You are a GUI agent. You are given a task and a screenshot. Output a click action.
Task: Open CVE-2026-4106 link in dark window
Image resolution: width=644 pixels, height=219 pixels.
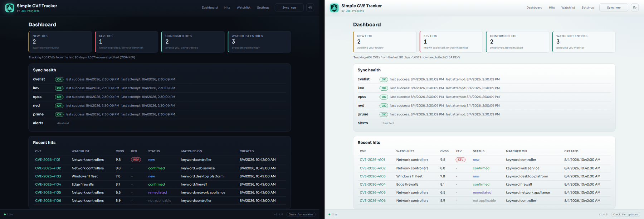click(x=48, y=201)
